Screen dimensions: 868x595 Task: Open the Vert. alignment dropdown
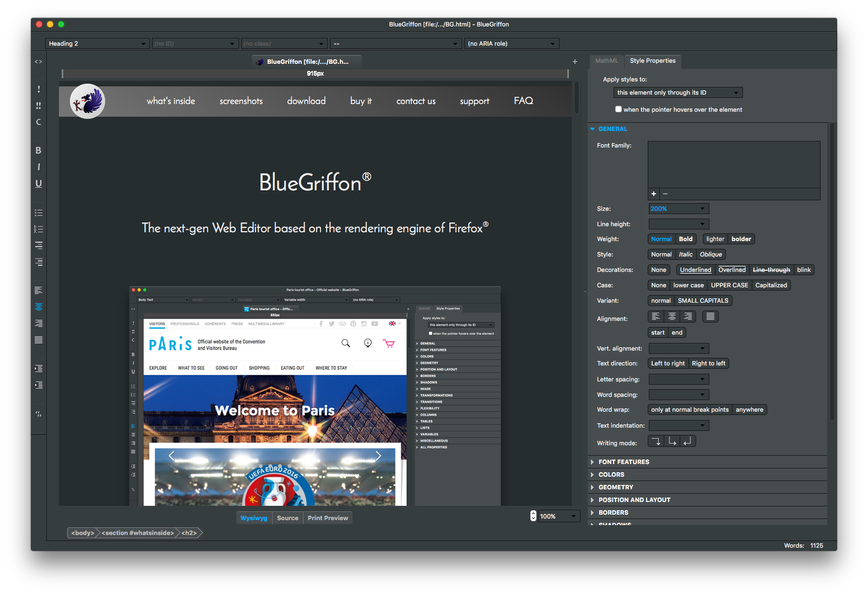coord(679,348)
